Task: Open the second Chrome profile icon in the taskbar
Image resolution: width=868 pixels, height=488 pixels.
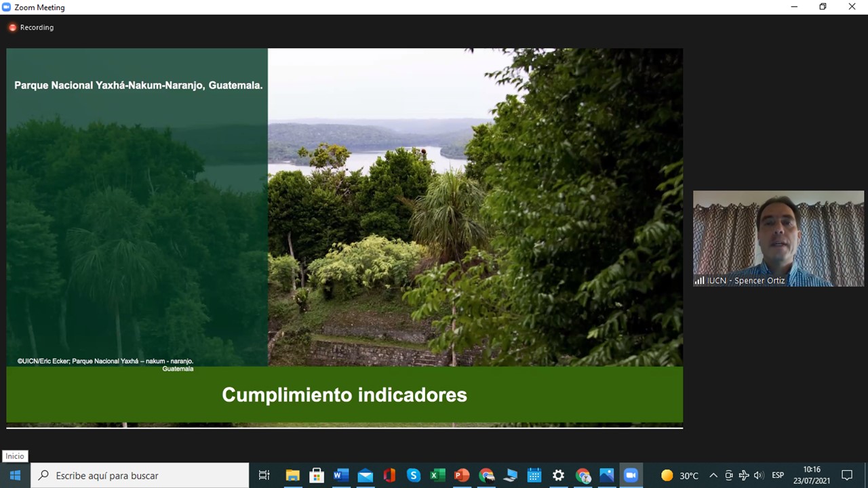Action: pos(583,475)
